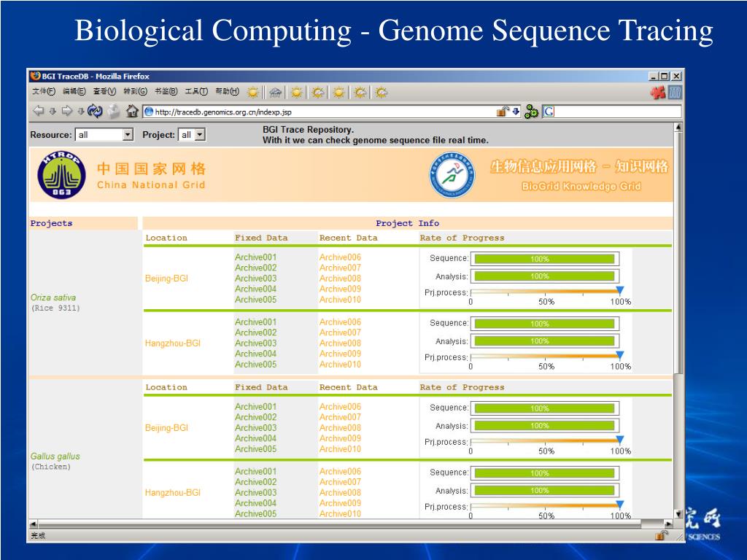Click Prj.process slider marker for Gallus gallus Hangzhou-BGI

[x=620, y=505]
